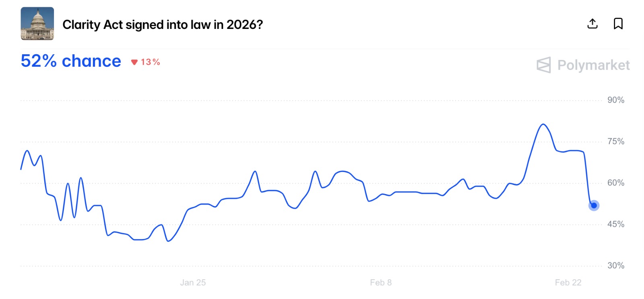Click the Feb 8 date label

[381, 283]
